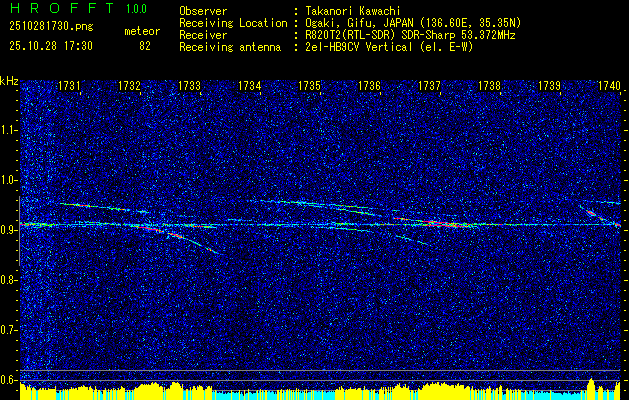Click the Receiving Location label
The image size is (629, 400).
click(233, 23)
